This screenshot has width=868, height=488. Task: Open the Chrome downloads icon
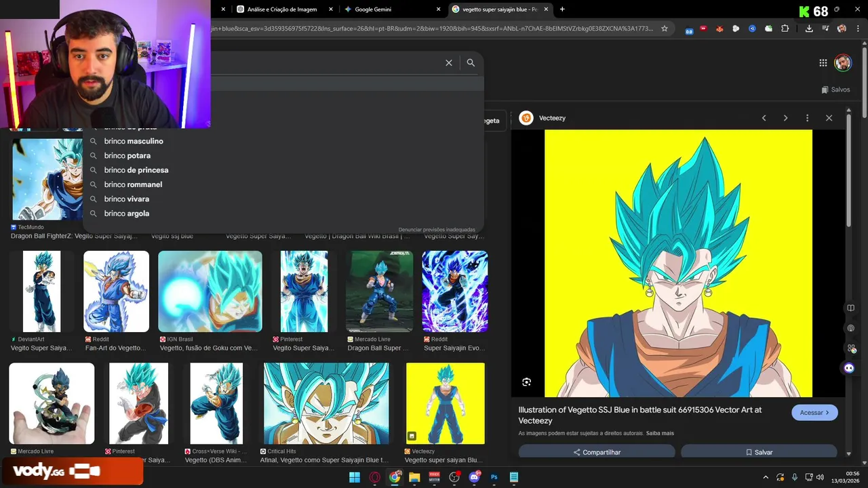point(809,28)
